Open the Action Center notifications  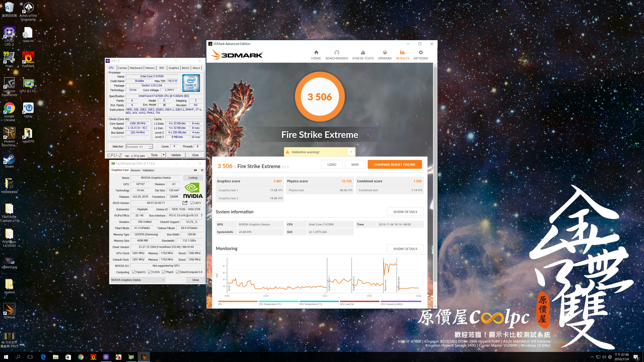(636, 357)
